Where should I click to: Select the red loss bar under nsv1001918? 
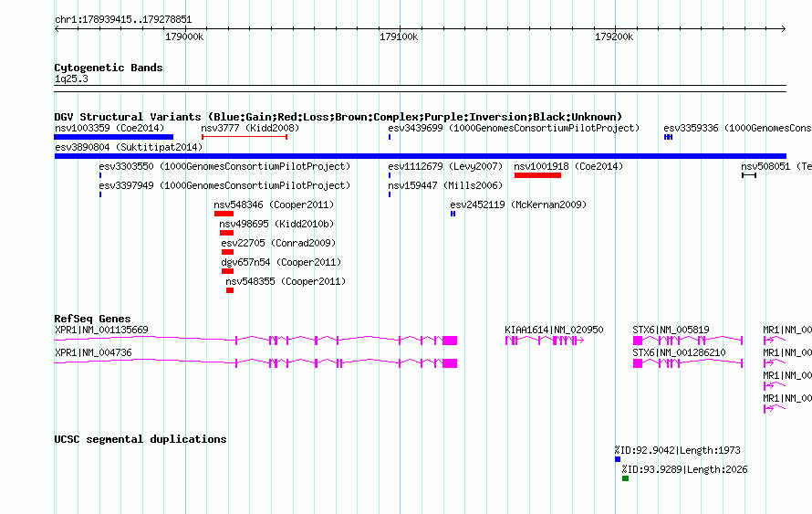(537, 175)
